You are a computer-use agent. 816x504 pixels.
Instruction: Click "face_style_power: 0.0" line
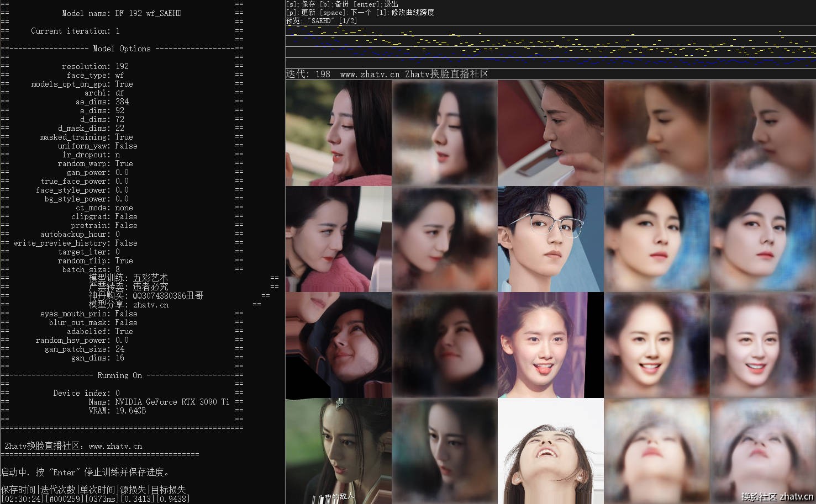(82, 190)
